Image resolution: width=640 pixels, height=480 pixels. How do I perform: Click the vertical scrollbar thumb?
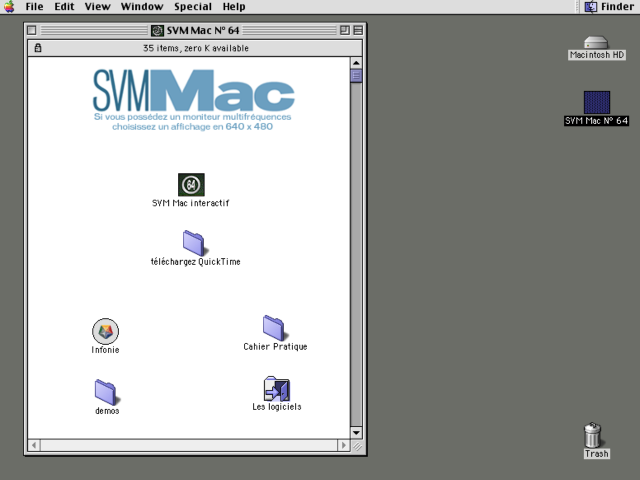tap(356, 76)
